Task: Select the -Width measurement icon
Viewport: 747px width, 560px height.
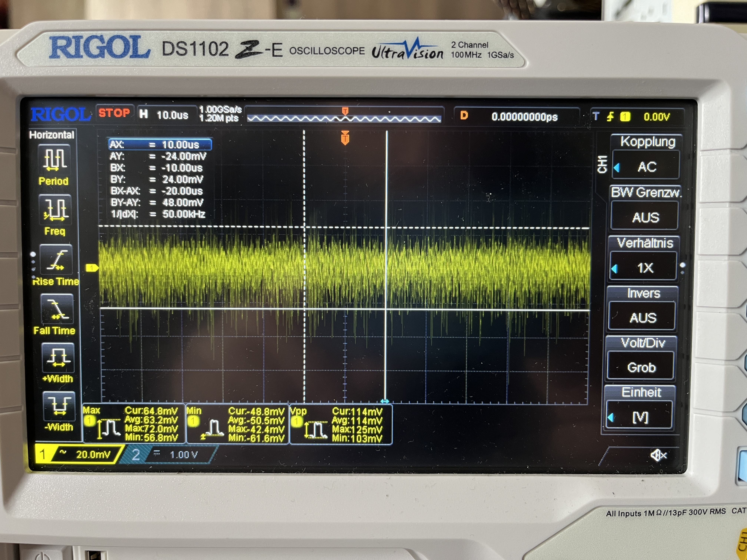Action: (59, 406)
